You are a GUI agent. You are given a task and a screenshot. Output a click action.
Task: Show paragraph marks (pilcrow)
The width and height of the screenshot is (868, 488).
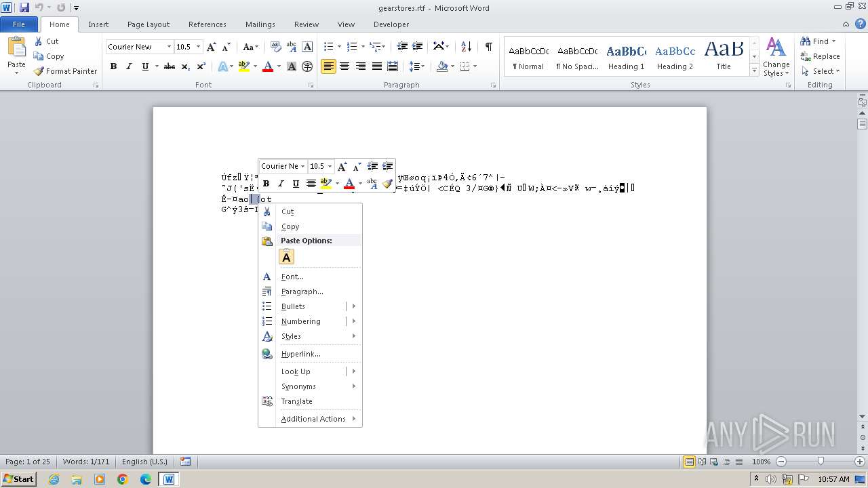(x=488, y=47)
